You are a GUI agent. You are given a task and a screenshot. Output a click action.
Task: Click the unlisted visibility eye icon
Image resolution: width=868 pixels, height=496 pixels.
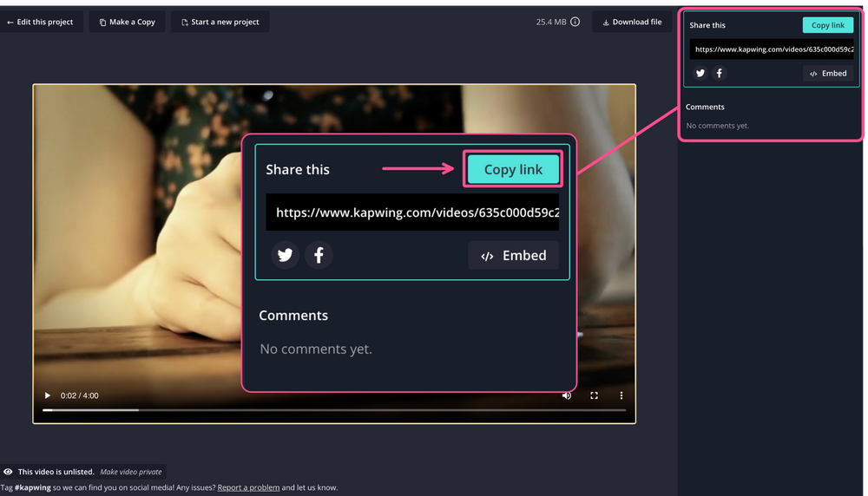coord(8,472)
